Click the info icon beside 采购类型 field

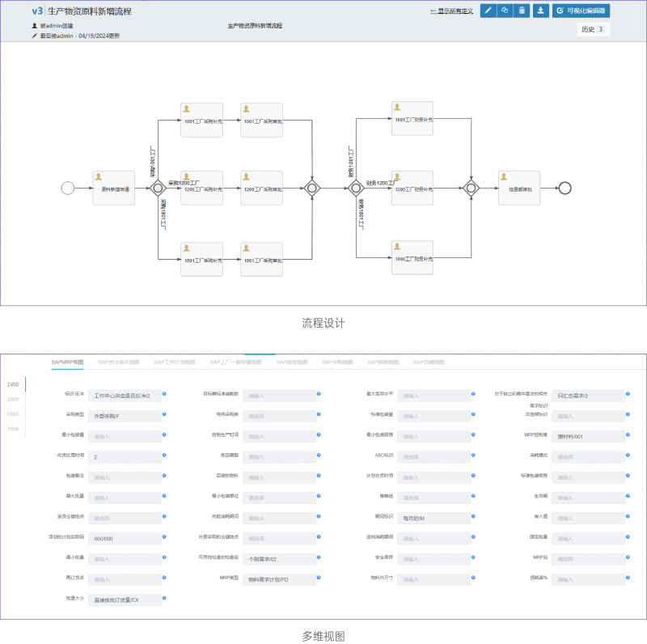click(x=164, y=416)
